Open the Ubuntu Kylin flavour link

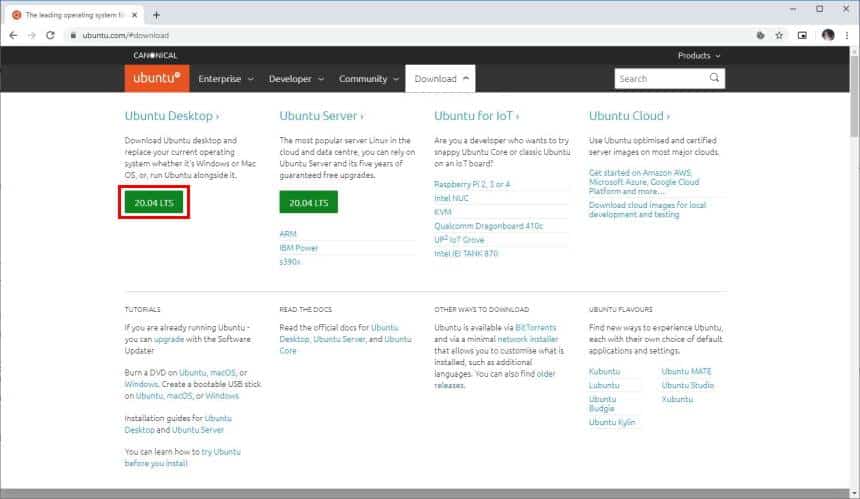point(612,422)
